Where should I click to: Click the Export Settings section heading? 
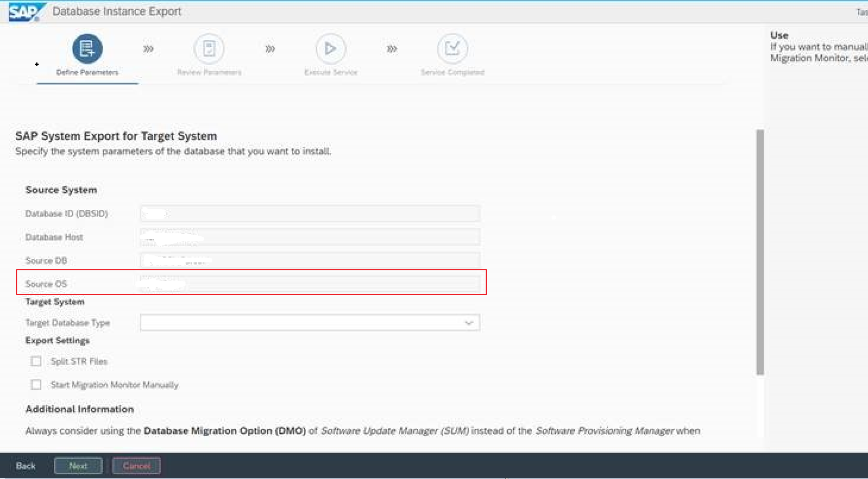[57, 340]
